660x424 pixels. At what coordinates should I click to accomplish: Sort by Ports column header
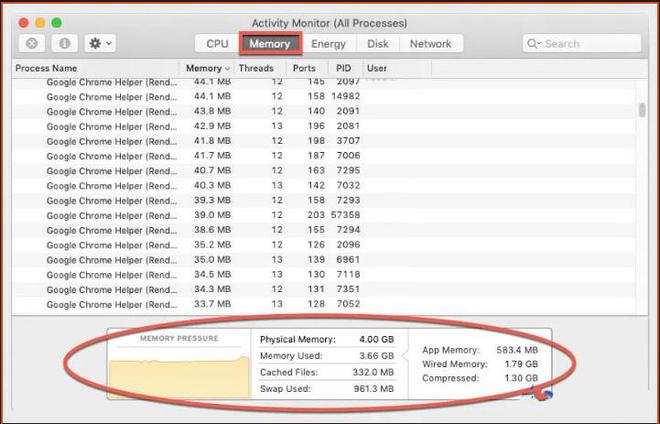tap(307, 68)
